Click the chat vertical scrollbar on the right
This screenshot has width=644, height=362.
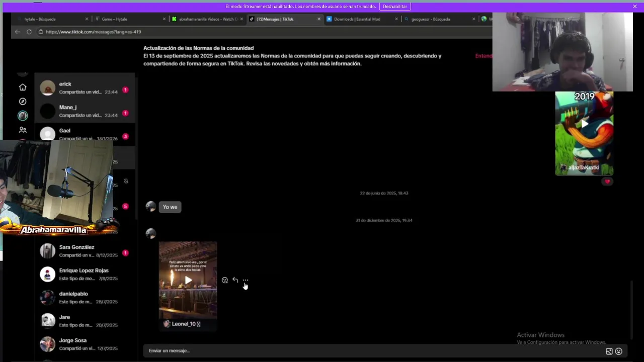click(632, 310)
